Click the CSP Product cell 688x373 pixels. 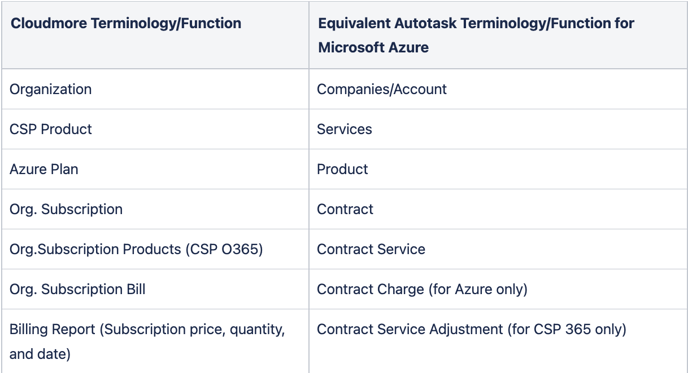(x=155, y=129)
